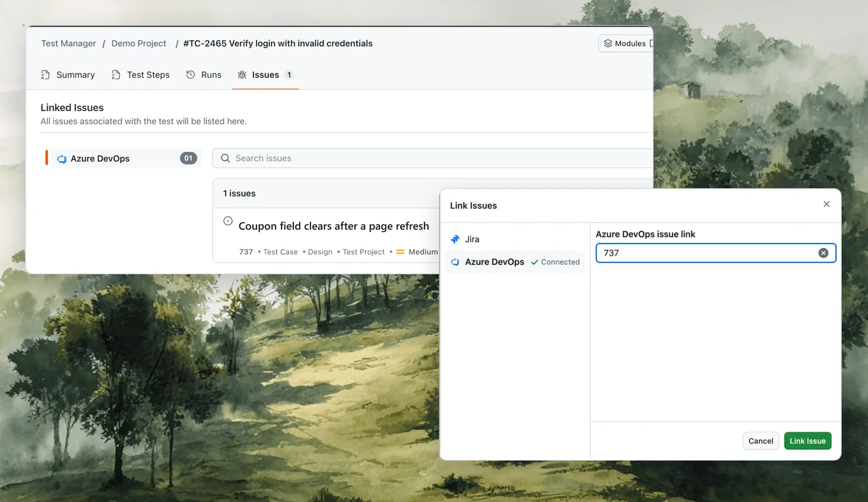Select Azure DevOps in Link Issues dialog

click(x=514, y=262)
